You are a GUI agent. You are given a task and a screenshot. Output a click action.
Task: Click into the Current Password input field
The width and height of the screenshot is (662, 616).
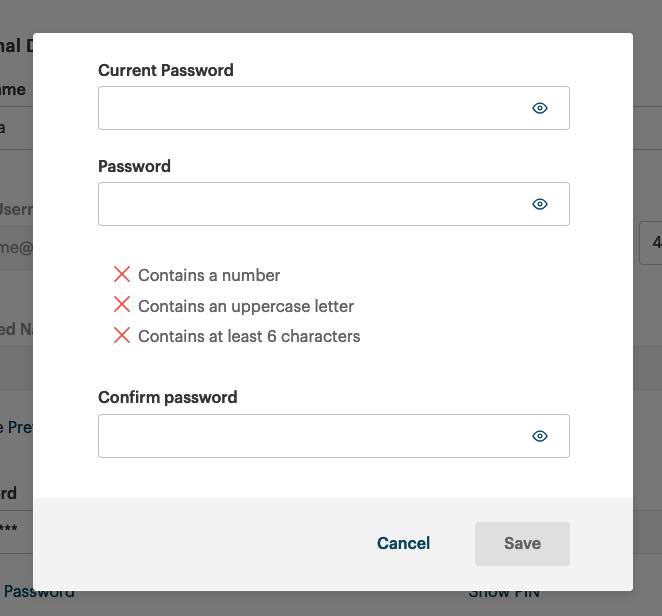[x=310, y=108]
